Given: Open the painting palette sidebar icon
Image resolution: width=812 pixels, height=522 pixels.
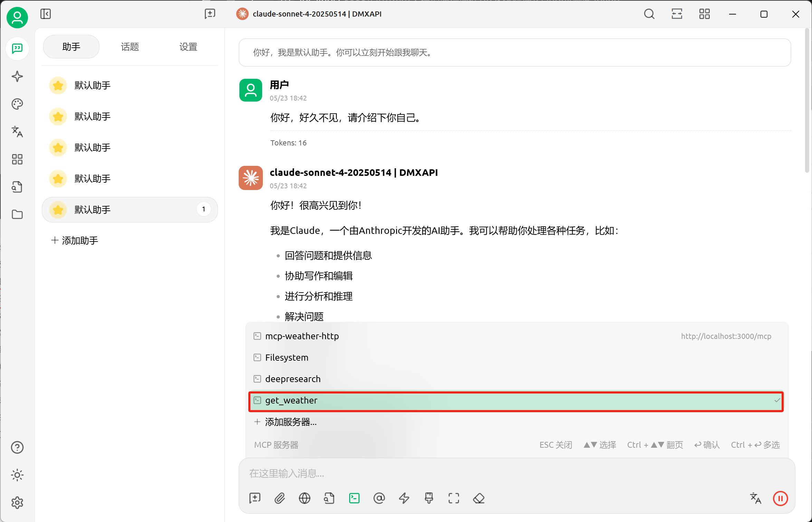Looking at the screenshot, I should click(17, 104).
